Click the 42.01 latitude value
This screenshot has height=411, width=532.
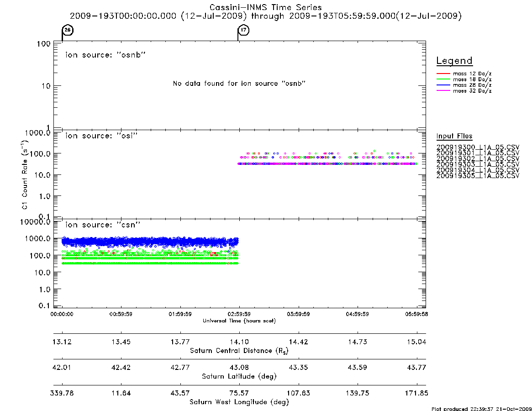click(62, 368)
